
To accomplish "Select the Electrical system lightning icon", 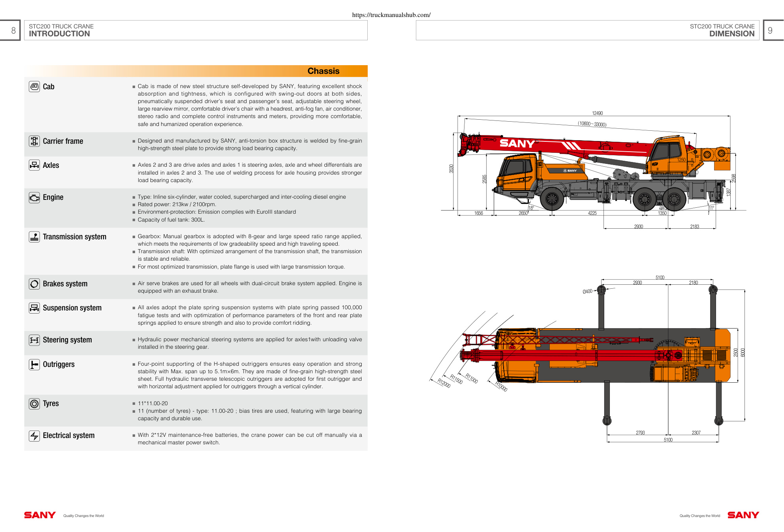I will (34, 436).
